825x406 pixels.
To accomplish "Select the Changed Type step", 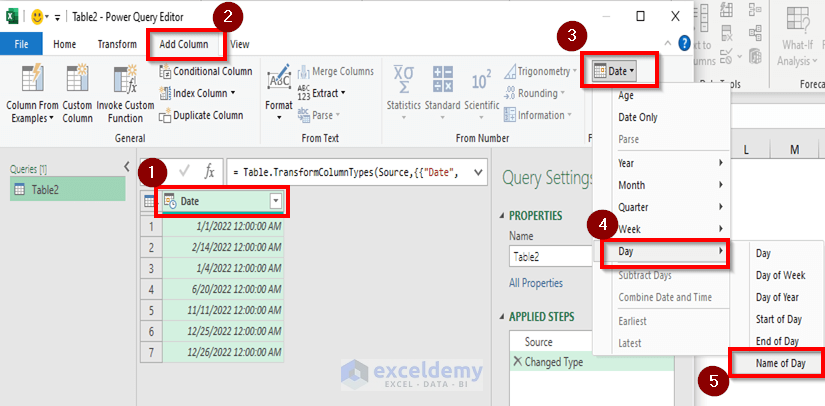I will 554,362.
